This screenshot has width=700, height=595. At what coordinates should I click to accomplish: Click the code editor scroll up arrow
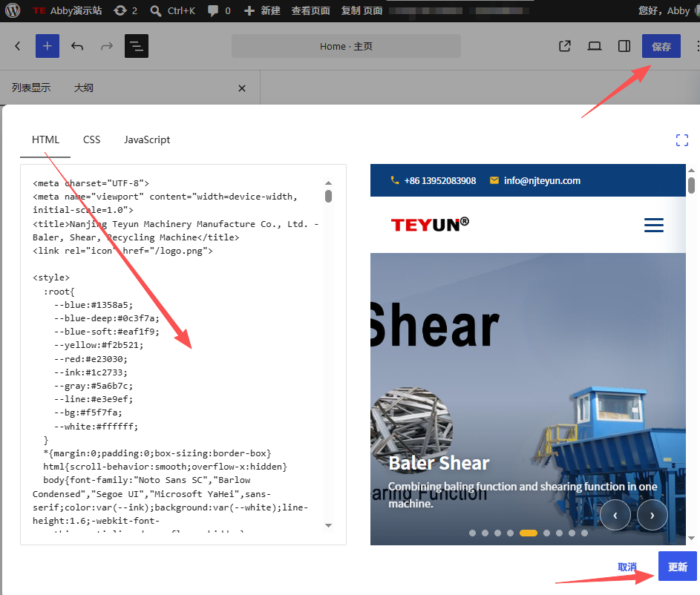[329, 183]
